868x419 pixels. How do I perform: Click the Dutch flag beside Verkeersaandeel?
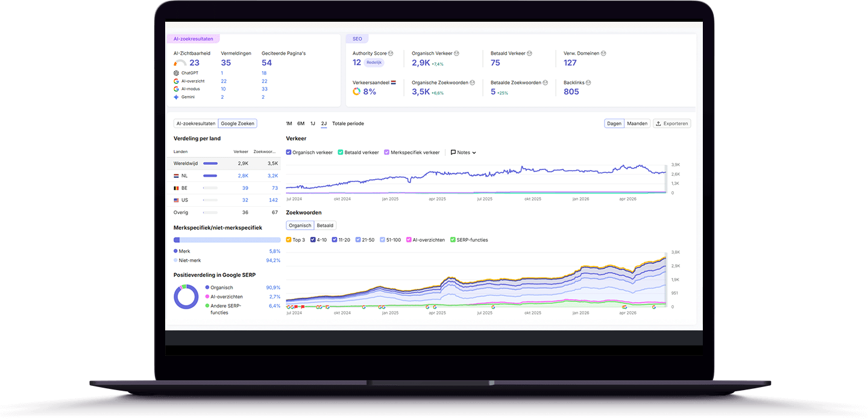click(x=393, y=83)
